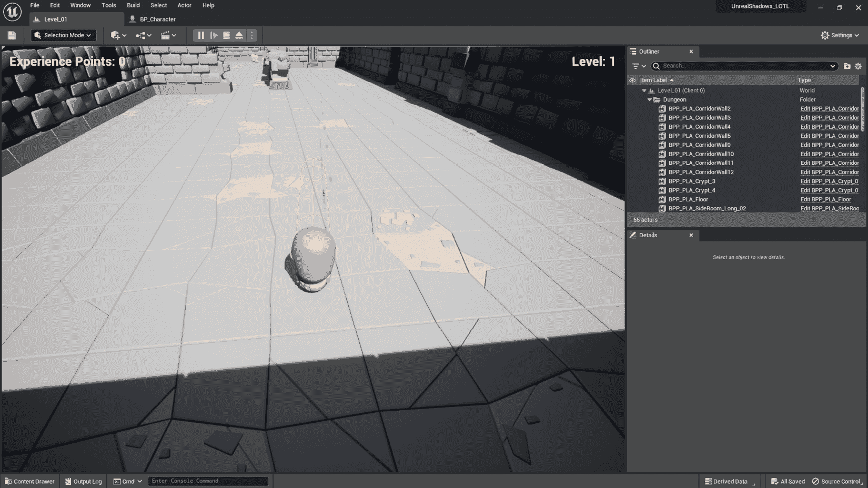This screenshot has height=488, width=868.
Task: Open the Outliner filter options dropdown
Action: [639, 66]
